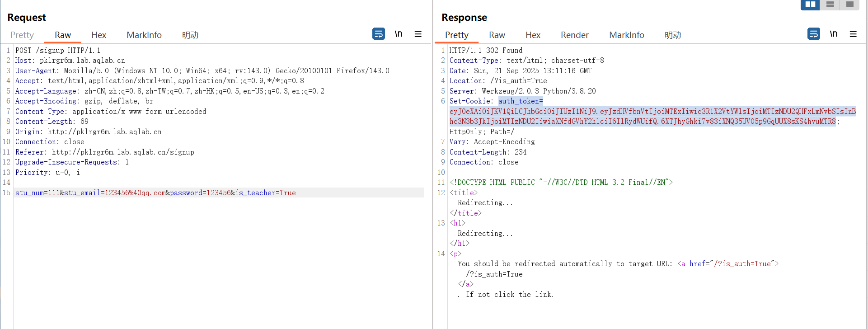Viewport: 868px width, 329px height.
Task: Switch to the Response Raw tab
Action: pos(497,35)
